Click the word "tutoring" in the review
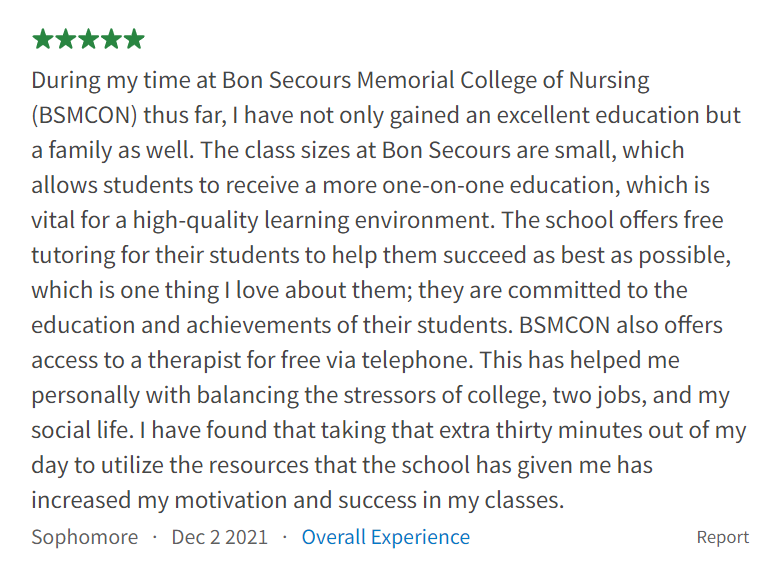The image size is (783, 583). pos(73,255)
